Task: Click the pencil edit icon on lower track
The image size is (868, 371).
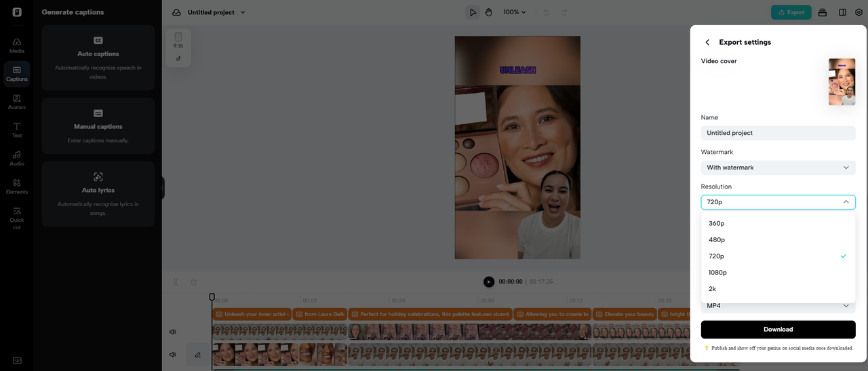Action: click(198, 355)
